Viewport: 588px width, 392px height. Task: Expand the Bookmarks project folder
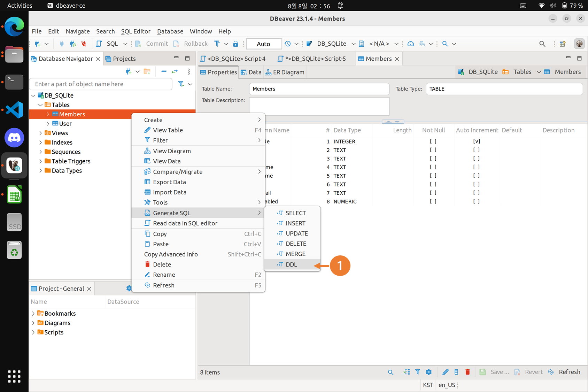(33, 313)
